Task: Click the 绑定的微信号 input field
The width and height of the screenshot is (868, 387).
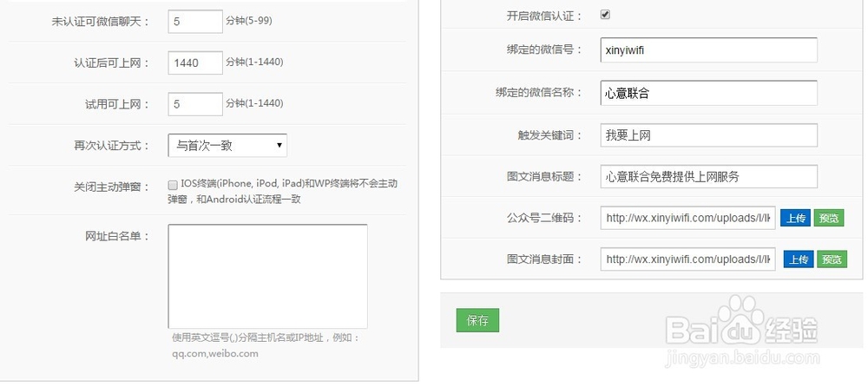Action: [x=708, y=50]
